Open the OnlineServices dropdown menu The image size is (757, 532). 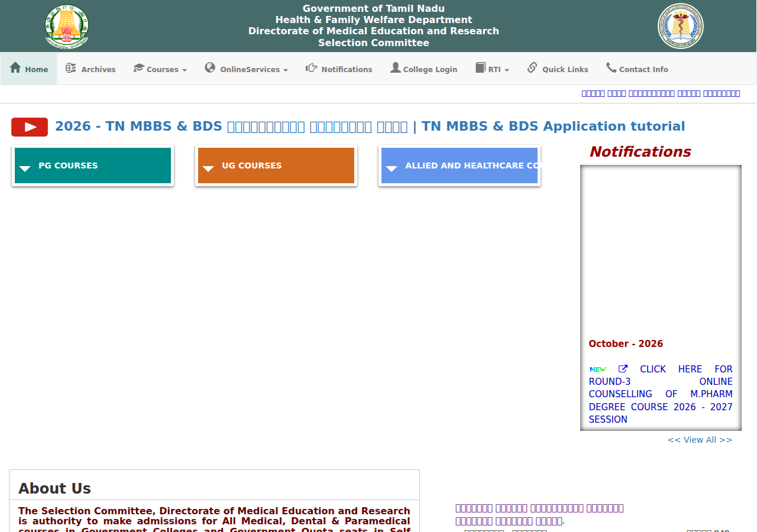[x=246, y=69]
